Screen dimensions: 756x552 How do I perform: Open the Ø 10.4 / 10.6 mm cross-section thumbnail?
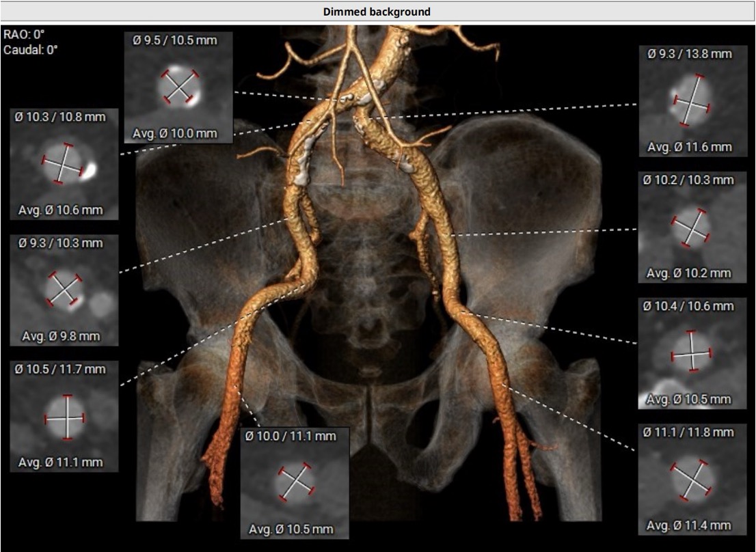(x=690, y=353)
